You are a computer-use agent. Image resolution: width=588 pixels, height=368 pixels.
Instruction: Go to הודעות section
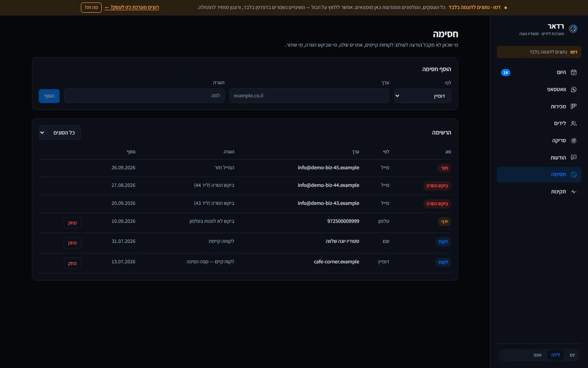pos(539,157)
